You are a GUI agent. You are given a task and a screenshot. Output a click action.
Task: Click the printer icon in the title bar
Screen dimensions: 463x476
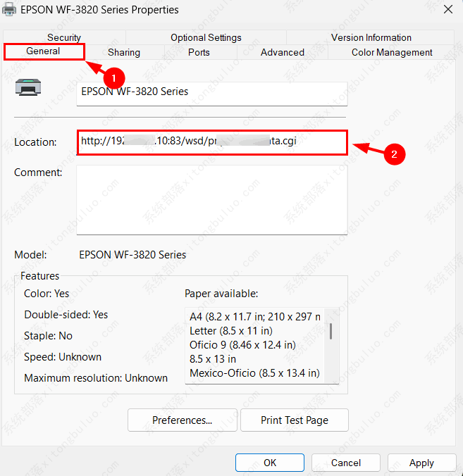[11, 10]
